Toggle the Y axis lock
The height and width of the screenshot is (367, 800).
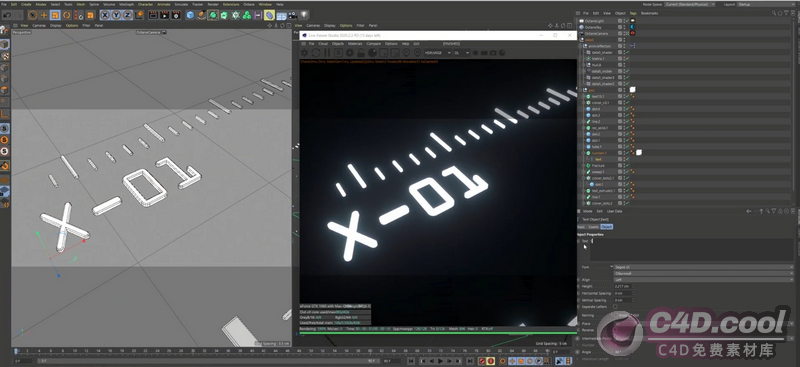116,15
